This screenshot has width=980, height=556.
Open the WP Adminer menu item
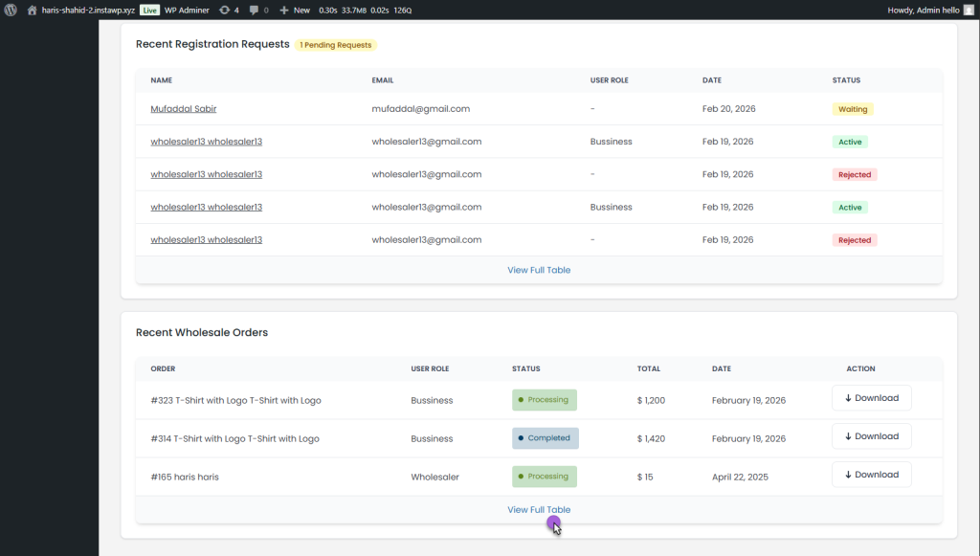(187, 10)
